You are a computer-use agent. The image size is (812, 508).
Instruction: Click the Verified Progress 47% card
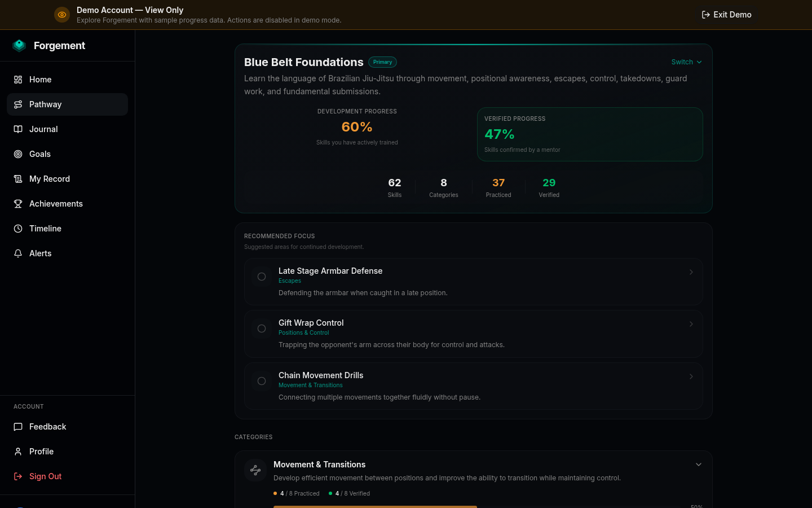coord(590,134)
